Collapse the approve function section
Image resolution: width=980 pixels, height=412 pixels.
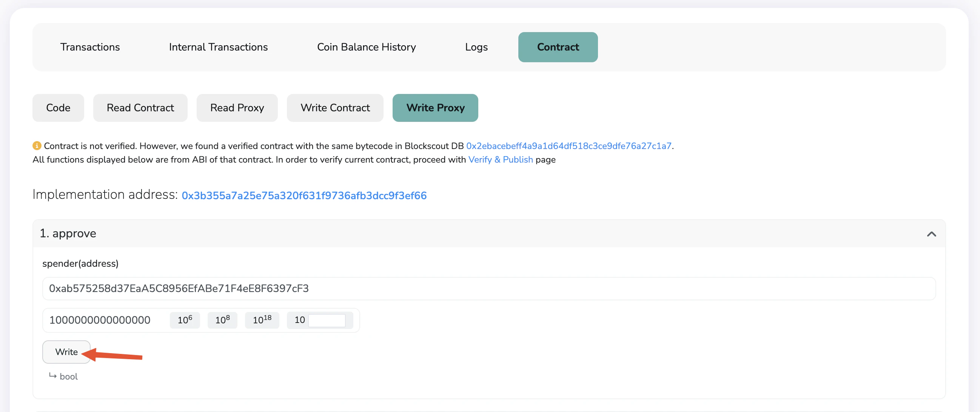[932, 234]
